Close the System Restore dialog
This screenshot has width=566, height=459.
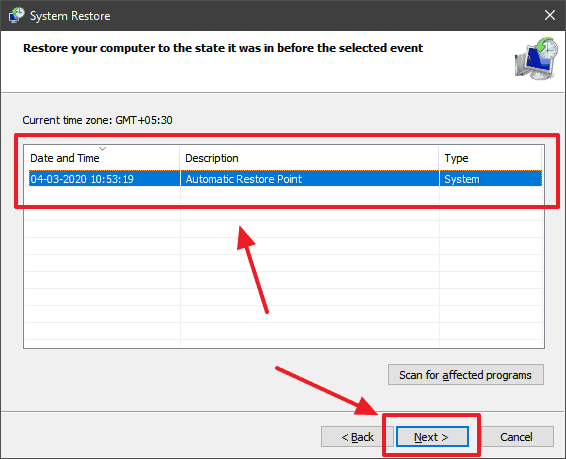[550, 15]
